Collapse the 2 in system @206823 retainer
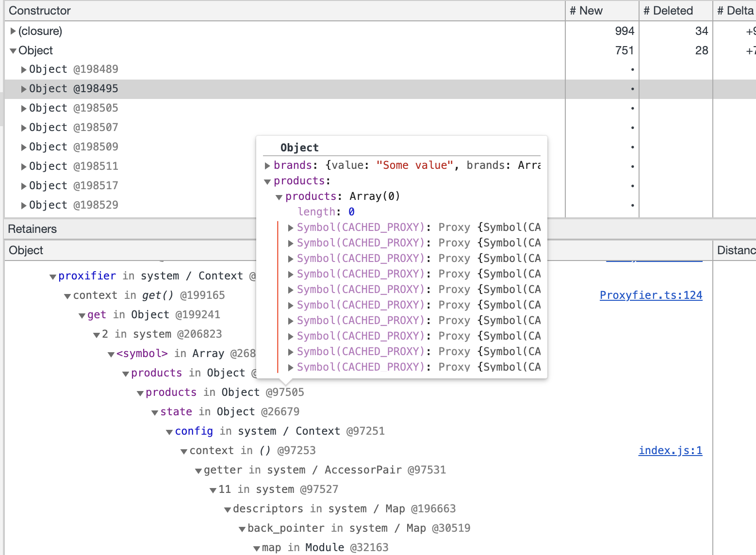 pos(97,335)
